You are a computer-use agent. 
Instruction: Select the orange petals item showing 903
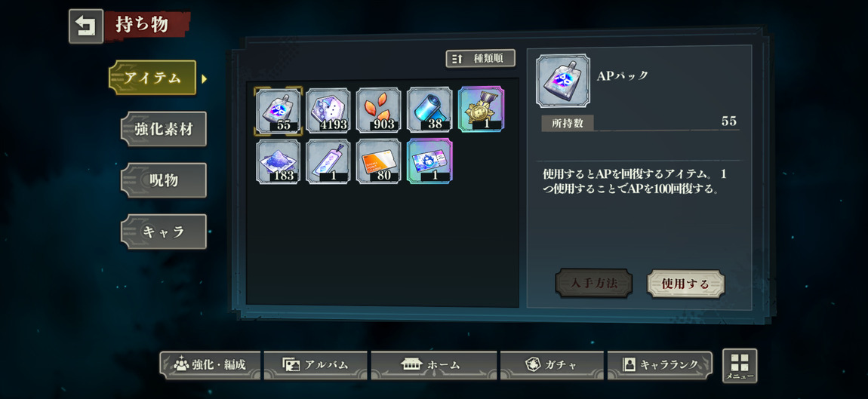point(379,110)
